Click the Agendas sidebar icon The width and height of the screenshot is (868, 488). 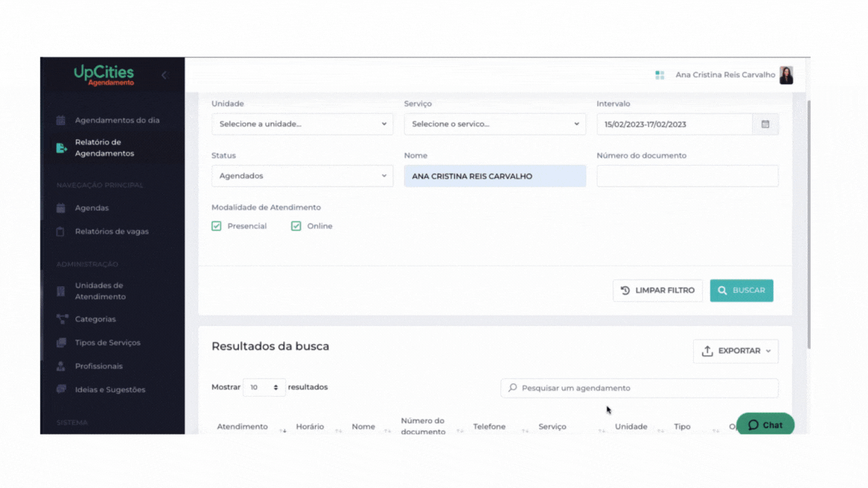[61, 208]
